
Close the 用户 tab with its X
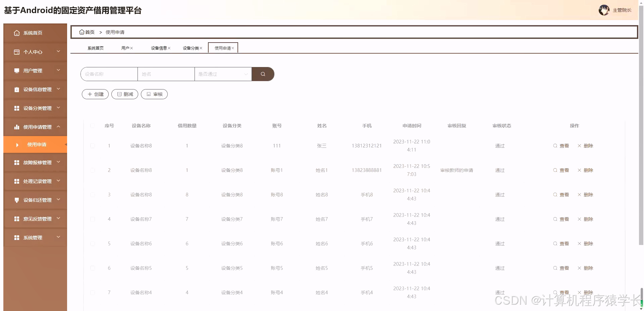(132, 48)
